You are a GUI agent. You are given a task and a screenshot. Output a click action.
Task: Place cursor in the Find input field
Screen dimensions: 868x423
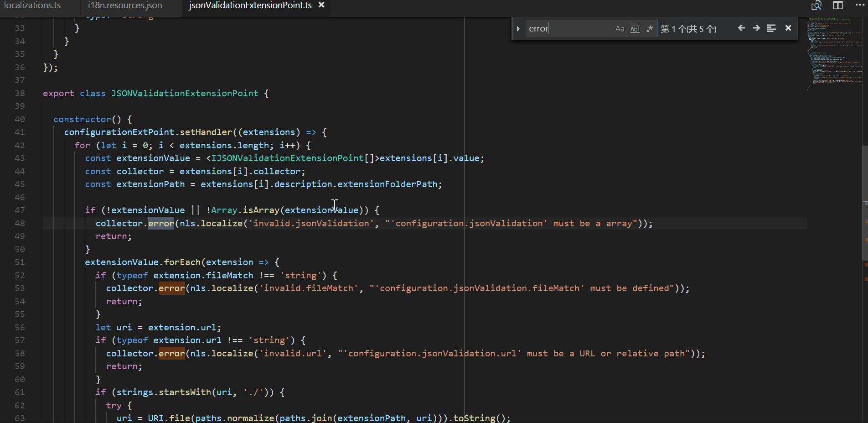tap(570, 28)
